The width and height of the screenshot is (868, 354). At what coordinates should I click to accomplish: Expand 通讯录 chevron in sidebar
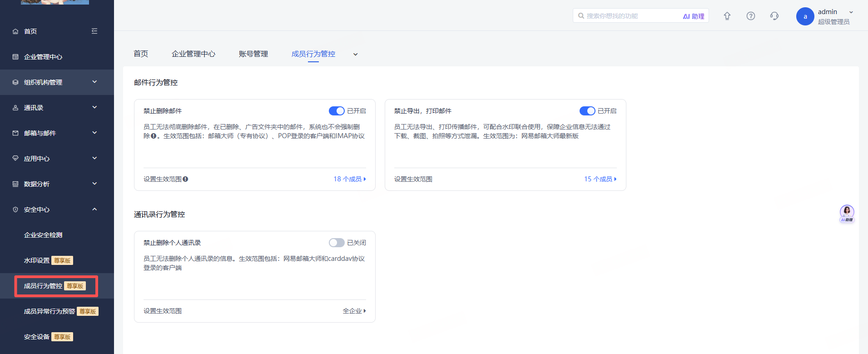coord(94,107)
